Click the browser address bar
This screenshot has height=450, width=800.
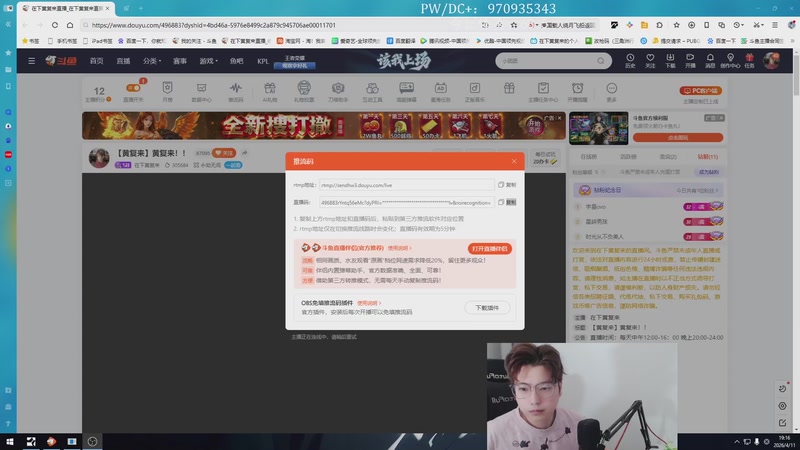coord(281,25)
